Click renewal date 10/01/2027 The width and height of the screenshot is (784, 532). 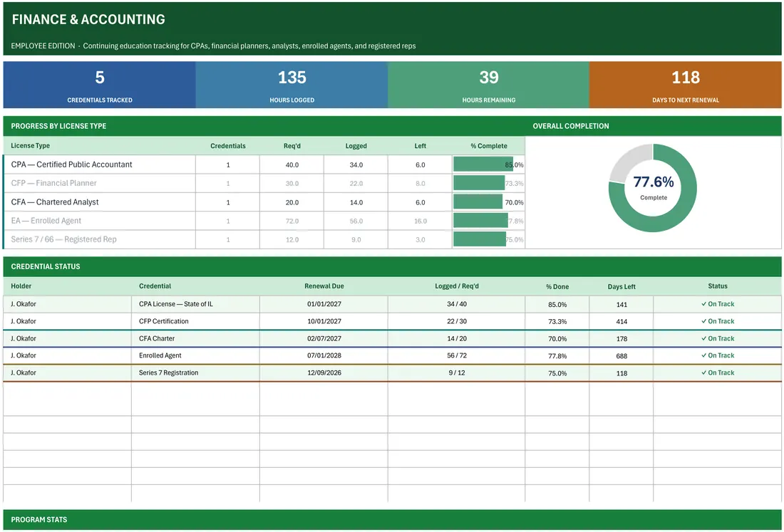click(x=324, y=321)
